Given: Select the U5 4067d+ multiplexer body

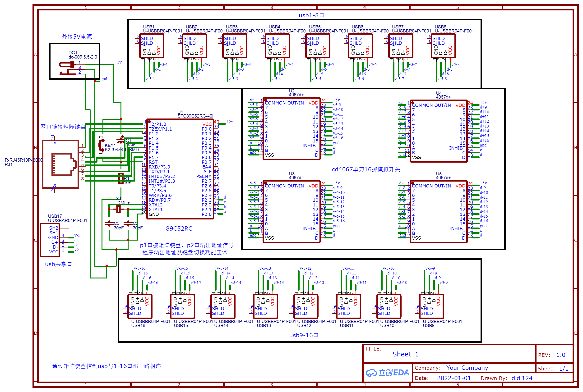Looking at the screenshot, I should click(x=439, y=211).
